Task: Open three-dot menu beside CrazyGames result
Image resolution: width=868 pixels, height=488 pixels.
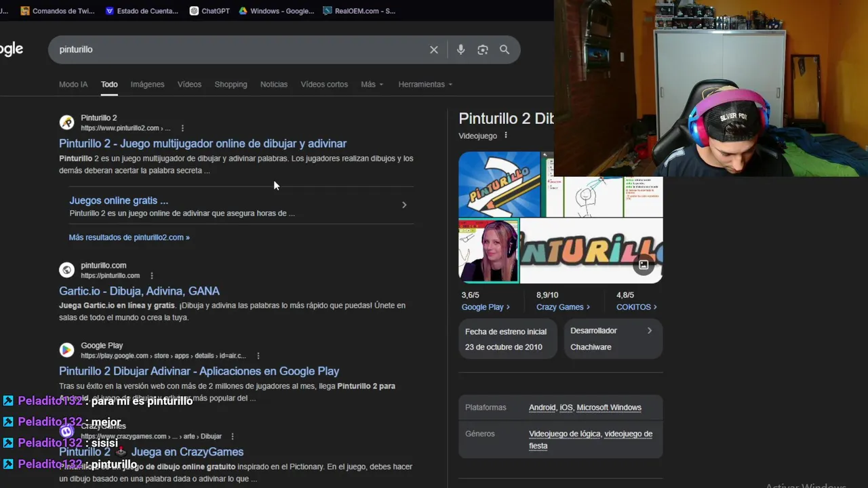Action: [x=233, y=436]
